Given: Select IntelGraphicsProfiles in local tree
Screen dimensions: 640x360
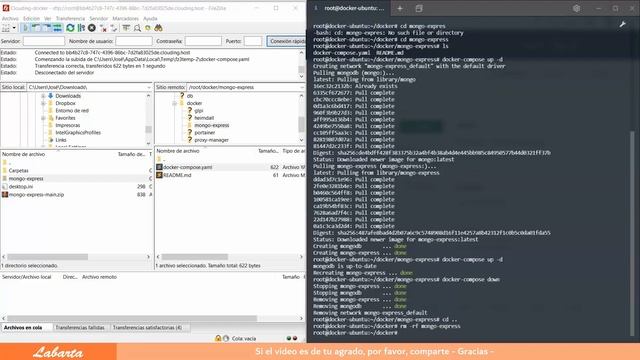Looking at the screenshot, I should [x=78, y=133].
